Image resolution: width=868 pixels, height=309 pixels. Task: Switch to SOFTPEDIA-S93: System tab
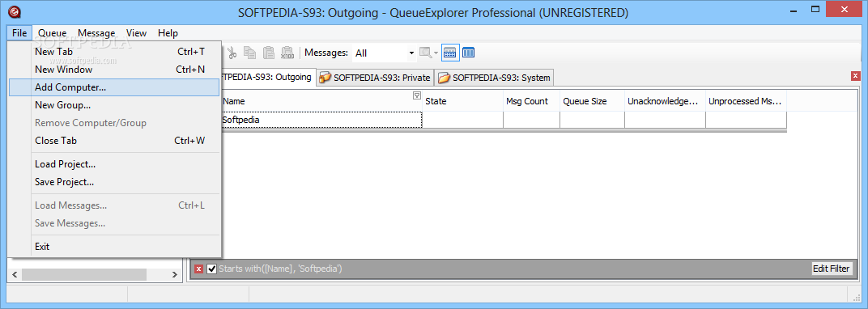pos(495,78)
